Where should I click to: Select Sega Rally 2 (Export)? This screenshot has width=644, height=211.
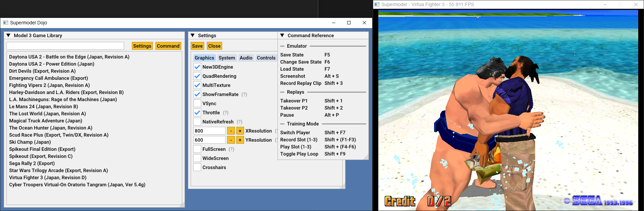click(x=32, y=163)
